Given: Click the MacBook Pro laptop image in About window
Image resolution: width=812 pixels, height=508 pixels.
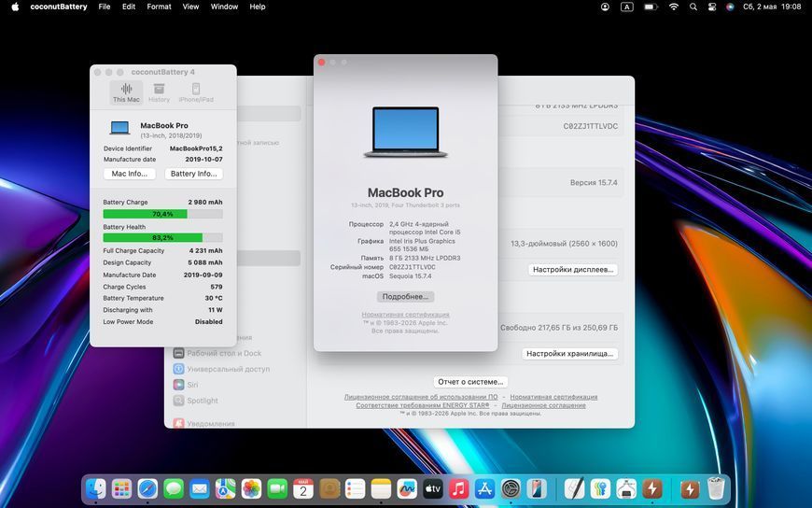Looking at the screenshot, I should coord(405,133).
